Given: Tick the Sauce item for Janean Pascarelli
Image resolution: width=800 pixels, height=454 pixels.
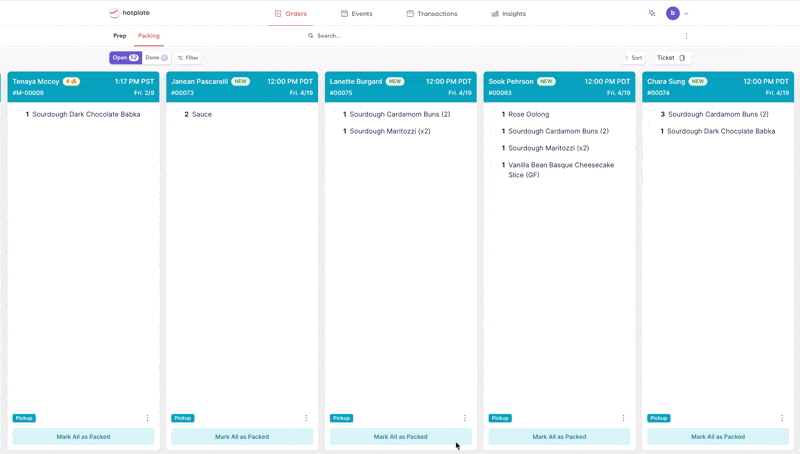Looking at the screenshot, I should [x=177, y=115].
